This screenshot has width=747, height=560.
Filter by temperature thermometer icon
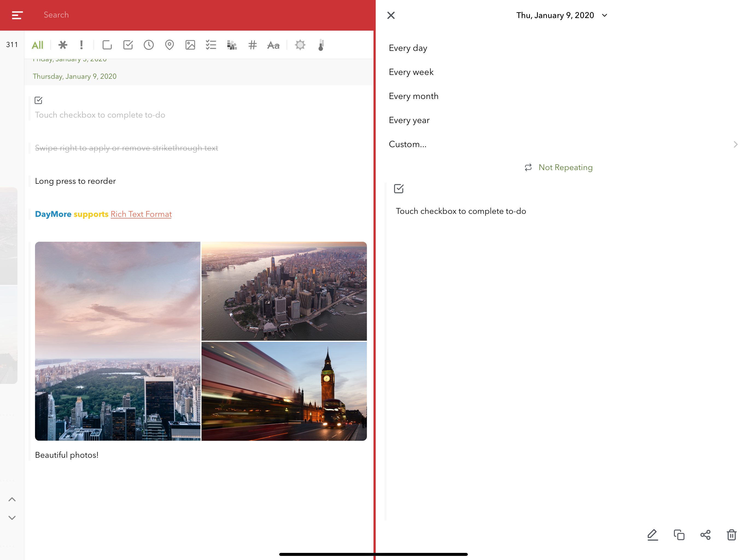(321, 45)
